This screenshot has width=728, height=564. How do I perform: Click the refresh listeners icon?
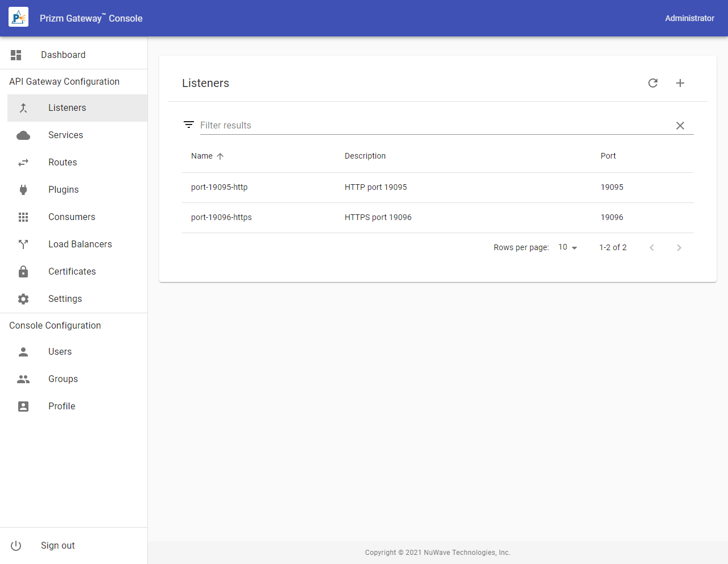(x=653, y=83)
